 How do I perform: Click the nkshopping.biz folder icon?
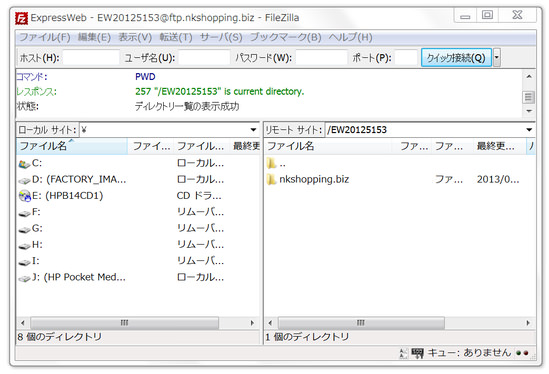(x=271, y=179)
